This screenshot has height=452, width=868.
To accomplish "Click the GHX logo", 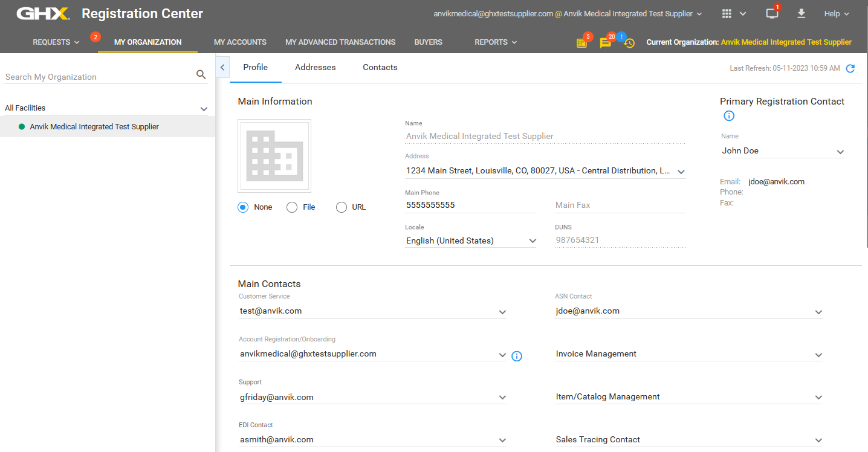I will click(x=43, y=13).
